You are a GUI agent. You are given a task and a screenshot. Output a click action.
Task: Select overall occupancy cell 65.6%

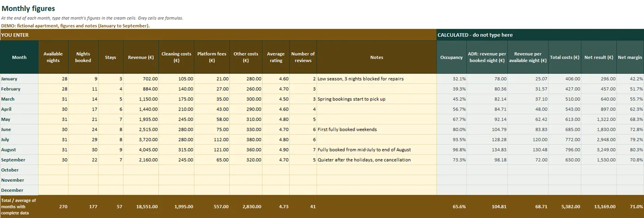pos(451,206)
